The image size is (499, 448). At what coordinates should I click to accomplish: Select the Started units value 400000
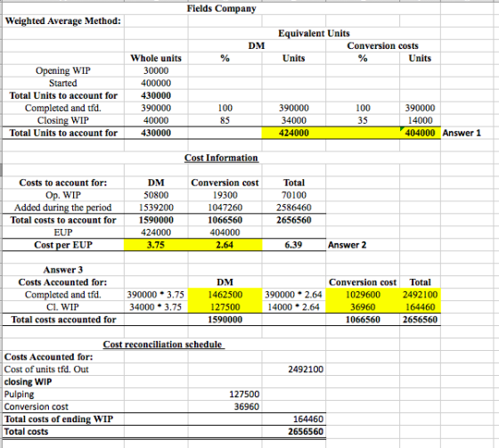[156, 83]
